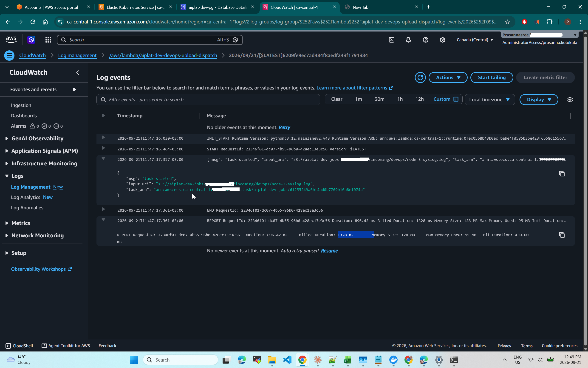Expand the END RequestId log event row

pyautogui.click(x=103, y=209)
